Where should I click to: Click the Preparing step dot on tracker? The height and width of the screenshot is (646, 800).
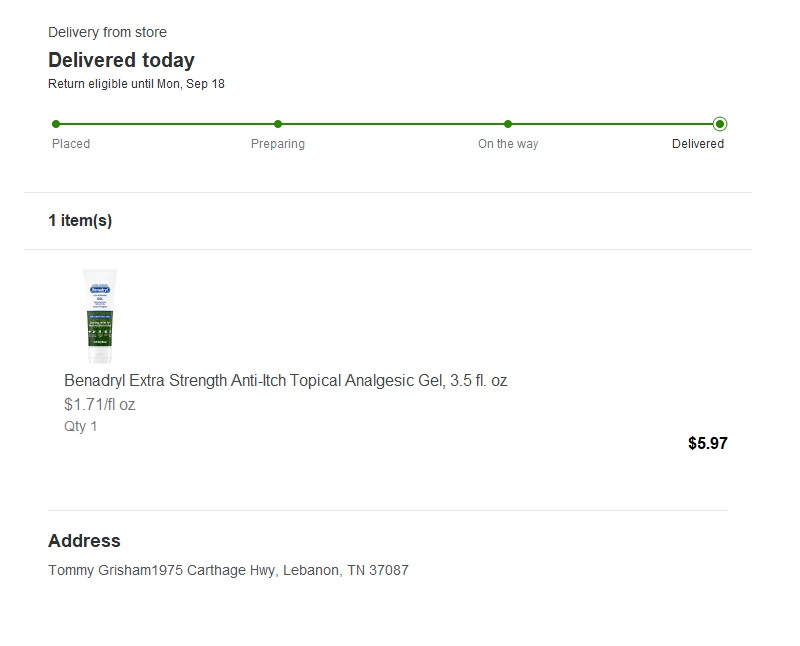[278, 124]
